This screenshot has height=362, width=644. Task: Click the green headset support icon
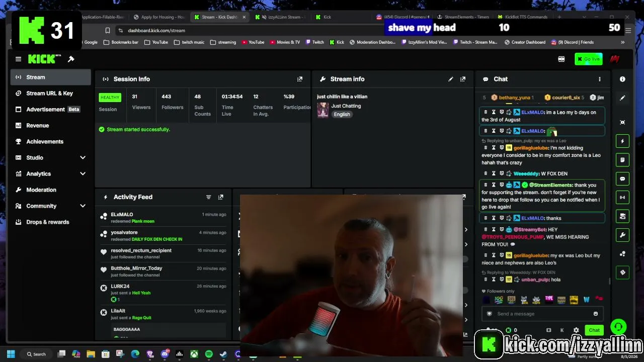[x=618, y=327]
